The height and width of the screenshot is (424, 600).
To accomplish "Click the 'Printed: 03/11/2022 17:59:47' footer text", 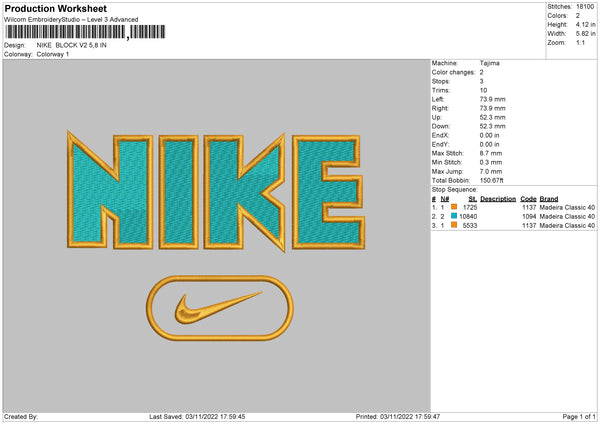I will point(398,416).
